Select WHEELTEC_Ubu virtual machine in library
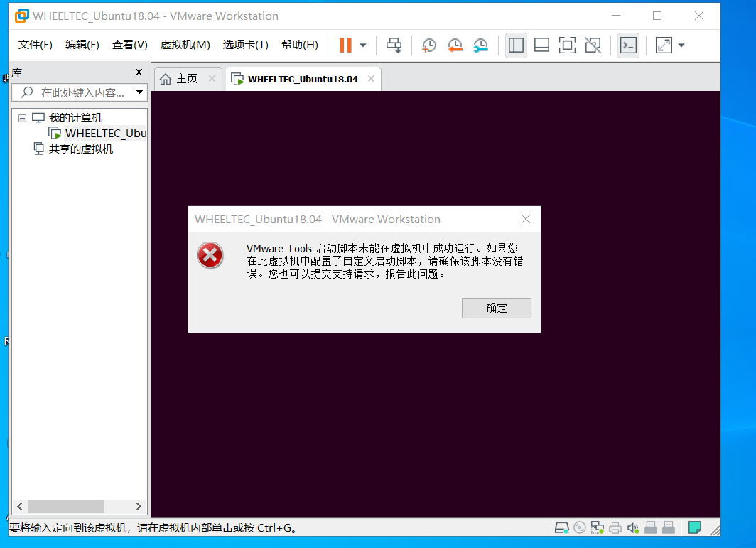This screenshot has height=548, width=756. pyautogui.click(x=106, y=133)
